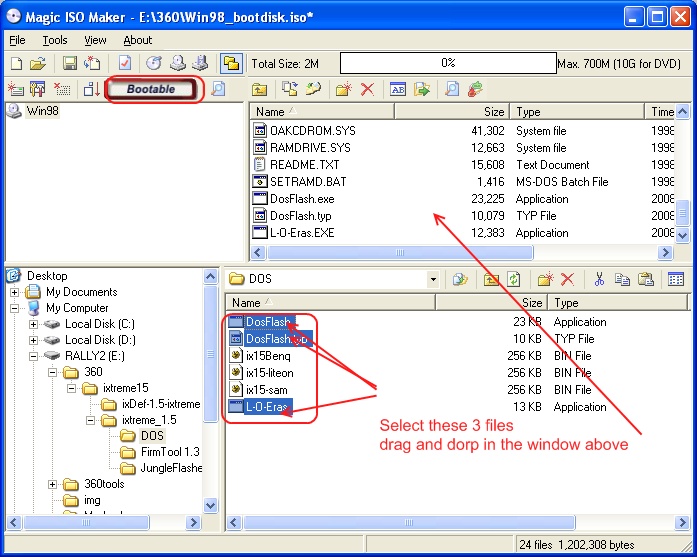Viewport: 697px width, 557px height.
Task: Click the red X delete icon in explorer toolbar
Action: [x=567, y=280]
